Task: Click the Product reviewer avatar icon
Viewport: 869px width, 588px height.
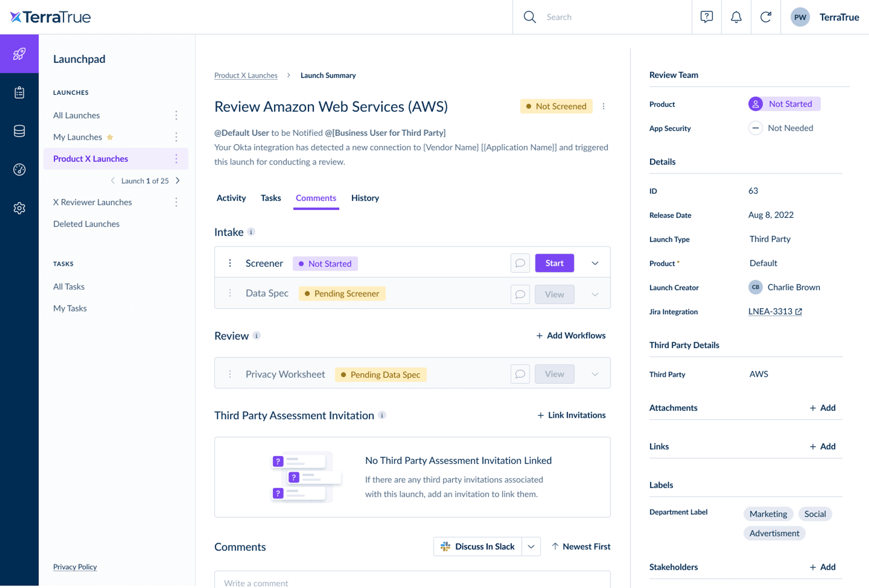Action: [755, 104]
